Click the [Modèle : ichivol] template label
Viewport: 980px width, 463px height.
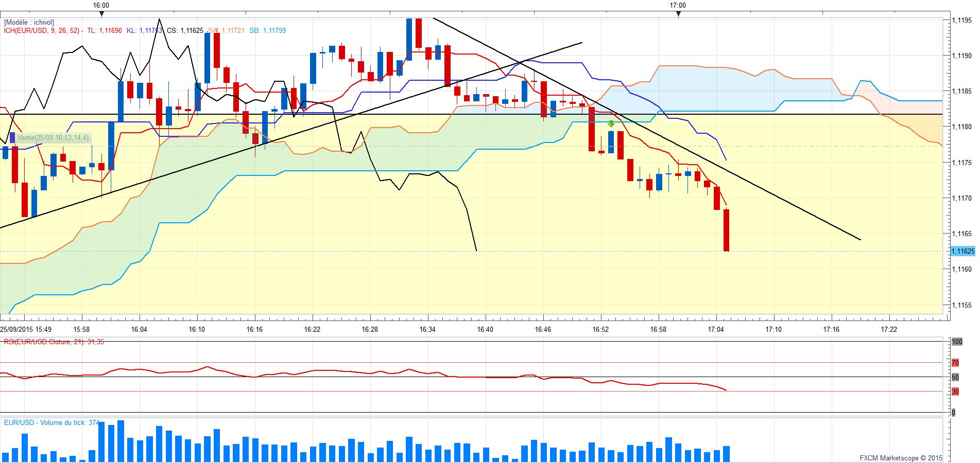click(29, 23)
